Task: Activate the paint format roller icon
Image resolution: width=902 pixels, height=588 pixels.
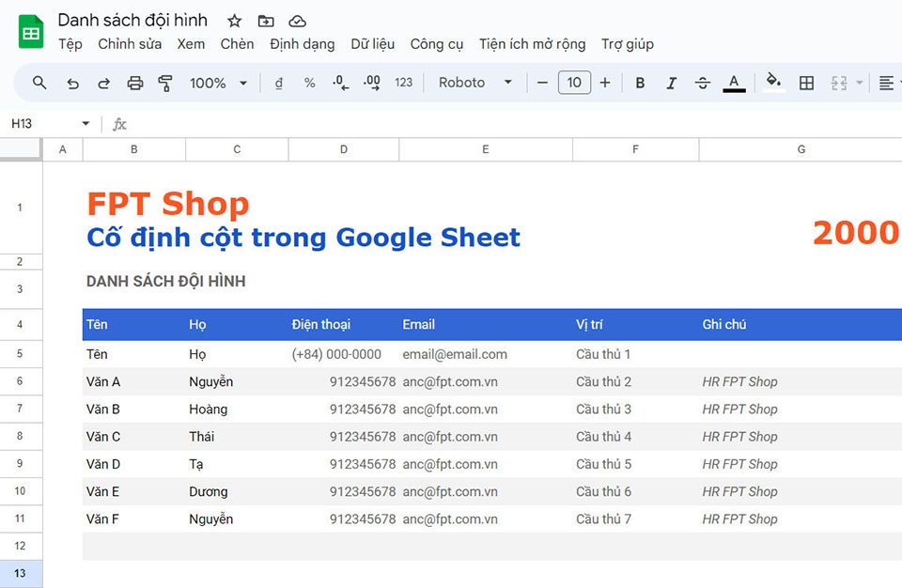Action: tap(165, 83)
